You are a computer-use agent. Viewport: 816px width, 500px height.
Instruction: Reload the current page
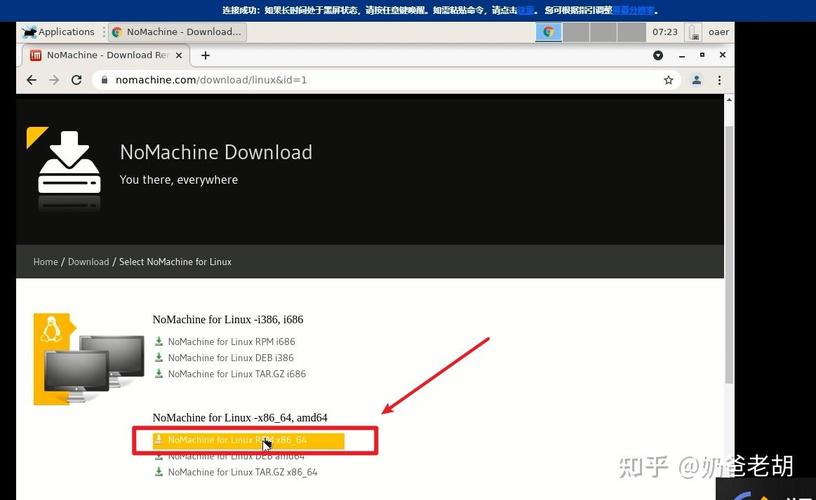[x=76, y=80]
